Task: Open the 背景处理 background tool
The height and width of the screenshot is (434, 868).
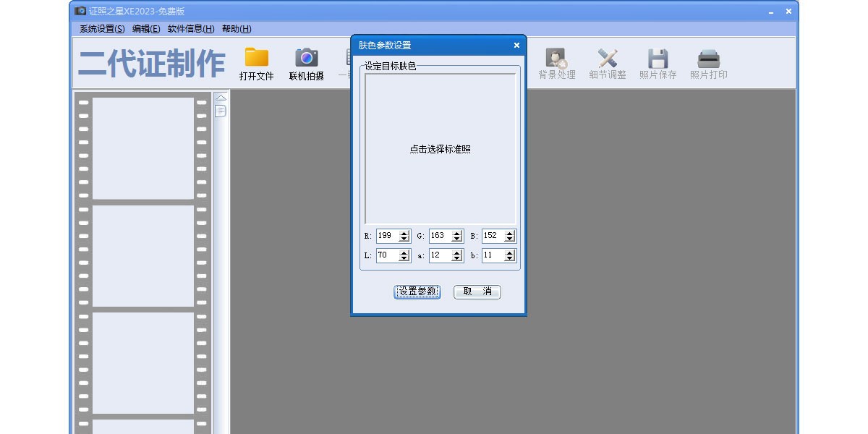Action: tap(556, 59)
